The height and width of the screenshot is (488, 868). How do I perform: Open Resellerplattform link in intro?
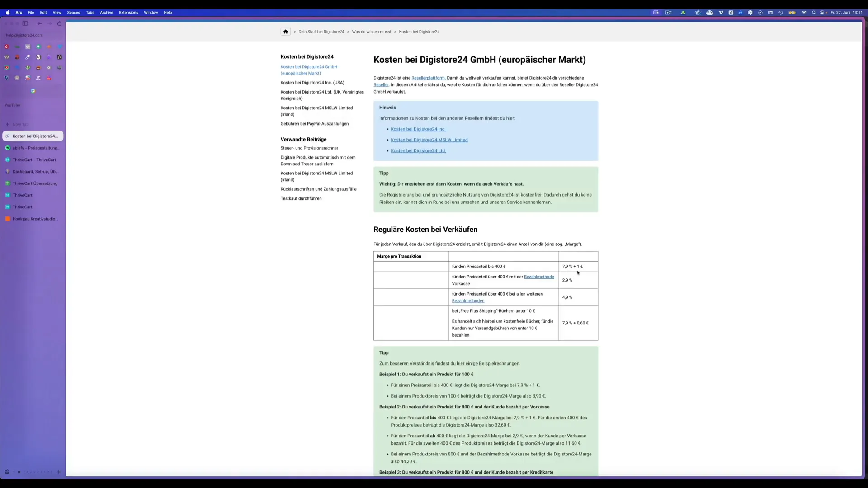428,78
